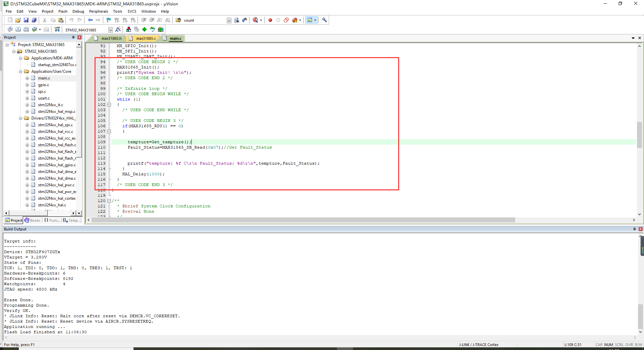The height and width of the screenshot is (350, 644).
Task: Select gpio.c in the project tree
Action: point(43,85)
